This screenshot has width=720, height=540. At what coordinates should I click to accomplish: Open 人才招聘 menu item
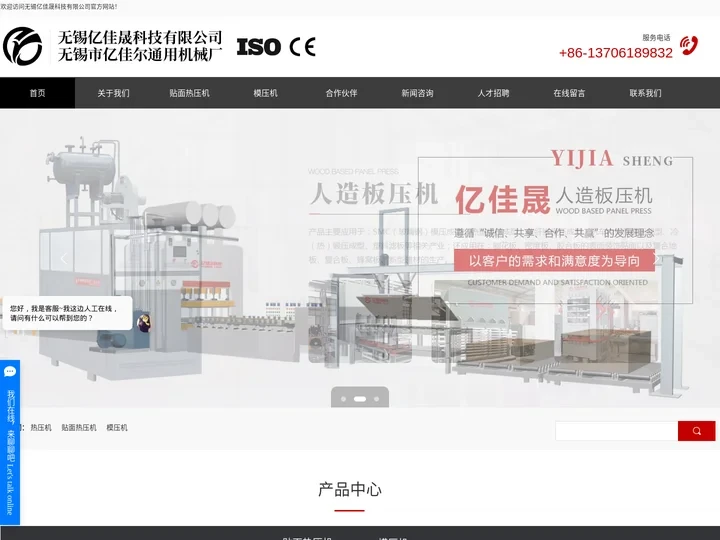pyautogui.click(x=493, y=93)
